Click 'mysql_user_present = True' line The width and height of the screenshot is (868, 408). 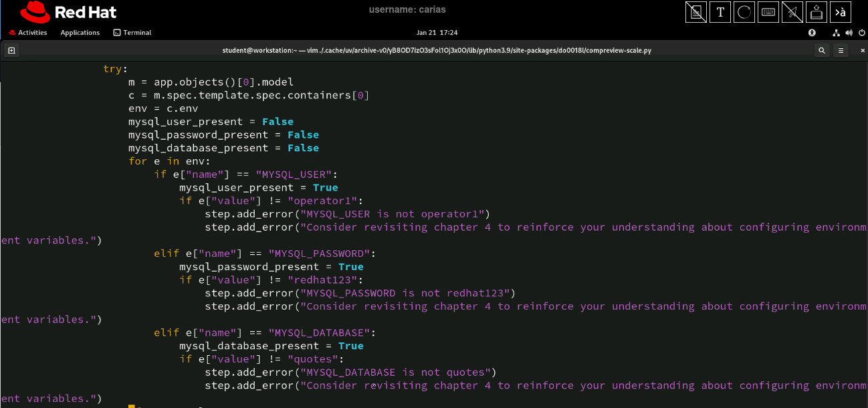259,187
